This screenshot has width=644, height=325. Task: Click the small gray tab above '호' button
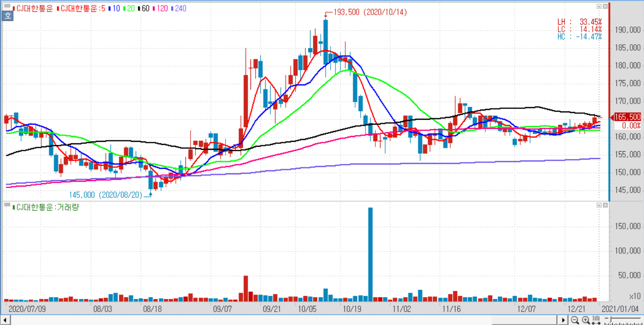click(x=7, y=7)
